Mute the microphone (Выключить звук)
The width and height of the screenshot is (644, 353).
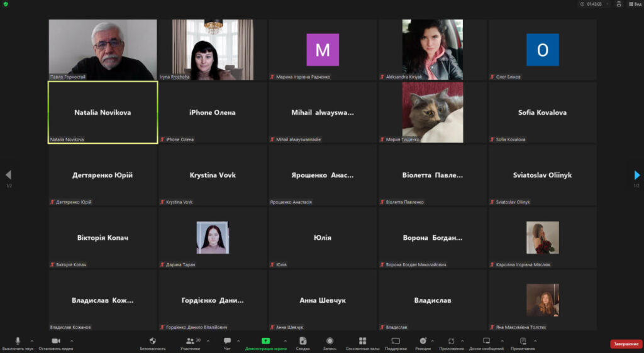18,341
